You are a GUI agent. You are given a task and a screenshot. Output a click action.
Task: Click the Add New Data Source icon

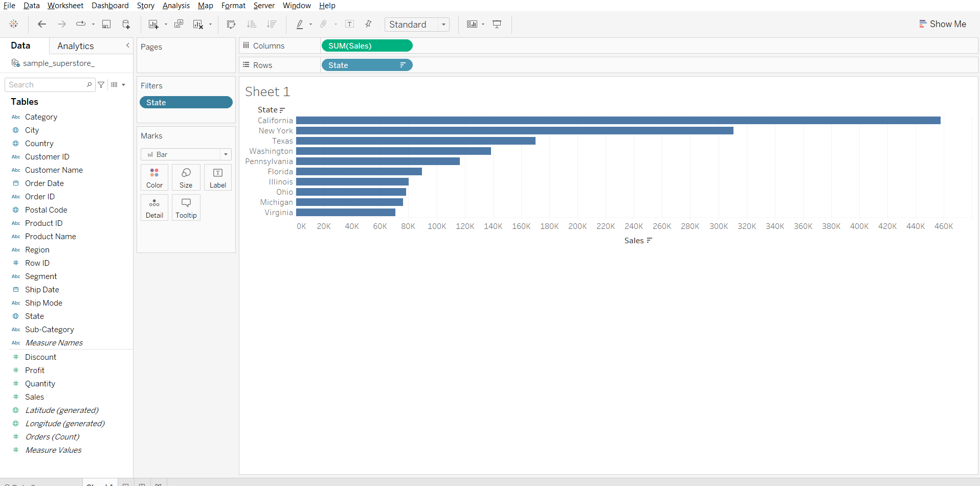click(126, 24)
